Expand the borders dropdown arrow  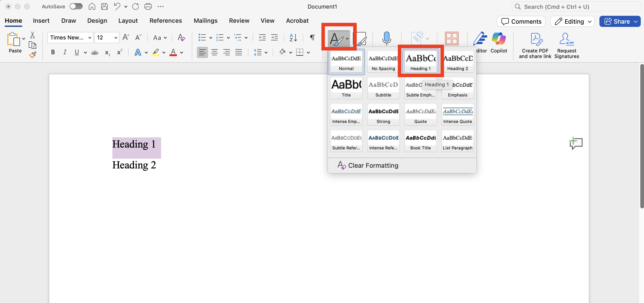[308, 53]
